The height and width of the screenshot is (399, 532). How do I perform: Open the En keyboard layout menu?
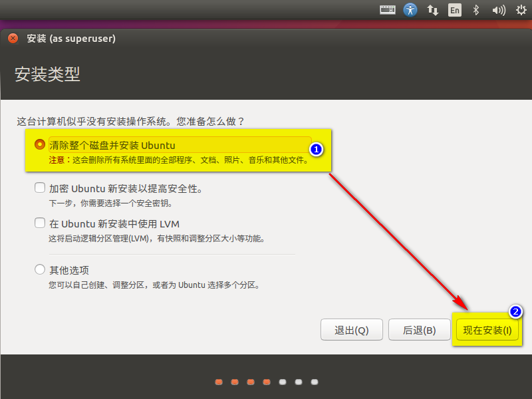pos(455,10)
